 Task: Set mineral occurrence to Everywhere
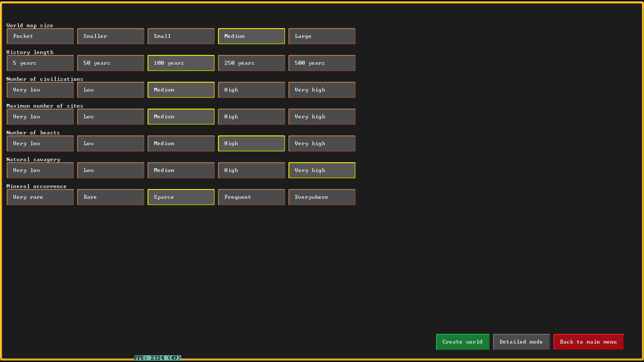coord(322,197)
